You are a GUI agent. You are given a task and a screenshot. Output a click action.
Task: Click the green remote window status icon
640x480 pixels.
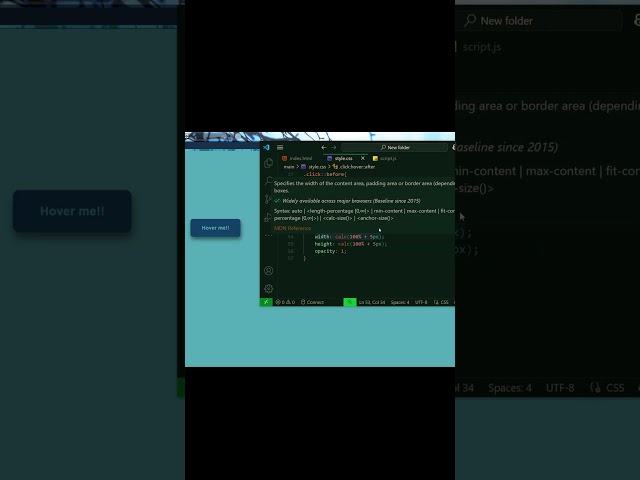pos(266,302)
